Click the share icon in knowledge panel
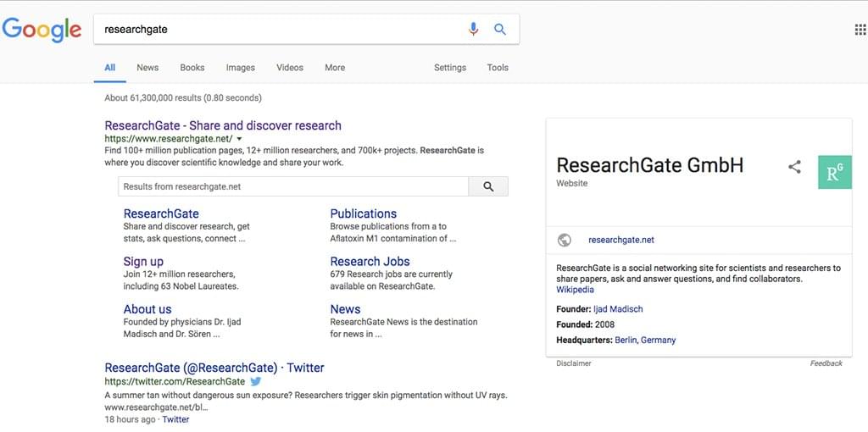The height and width of the screenshot is (432, 868). point(794,167)
